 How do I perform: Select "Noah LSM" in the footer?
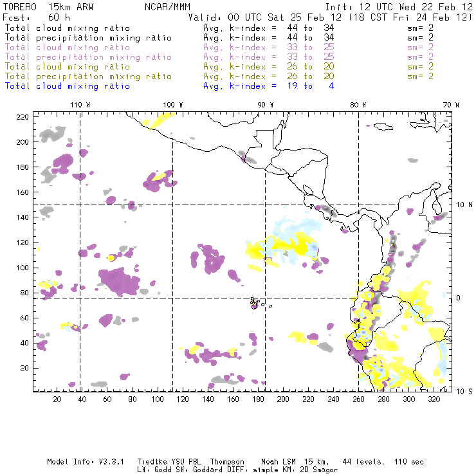(279, 462)
